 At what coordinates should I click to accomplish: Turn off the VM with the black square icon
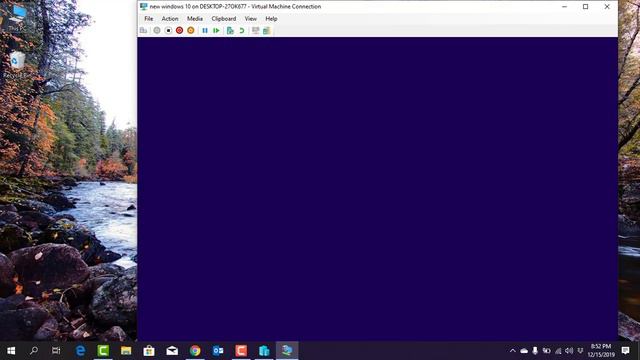(168, 31)
